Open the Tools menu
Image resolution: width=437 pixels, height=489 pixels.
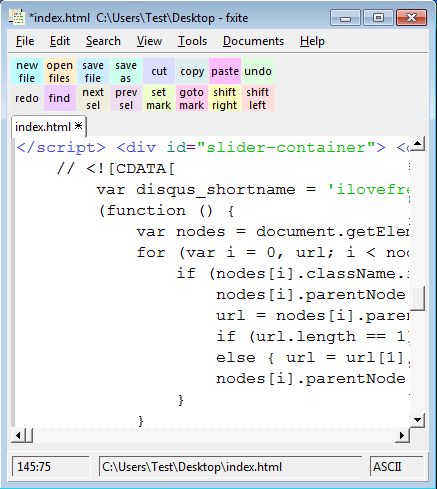pos(192,41)
